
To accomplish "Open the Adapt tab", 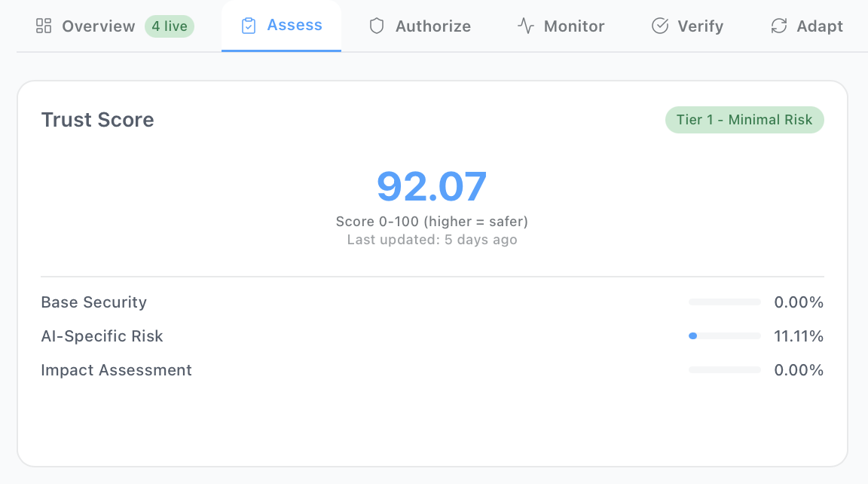I will click(x=820, y=26).
